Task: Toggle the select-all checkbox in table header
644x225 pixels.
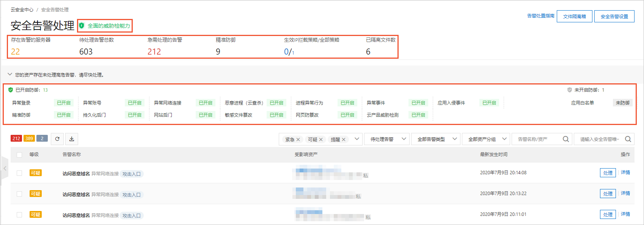Action: (19, 155)
